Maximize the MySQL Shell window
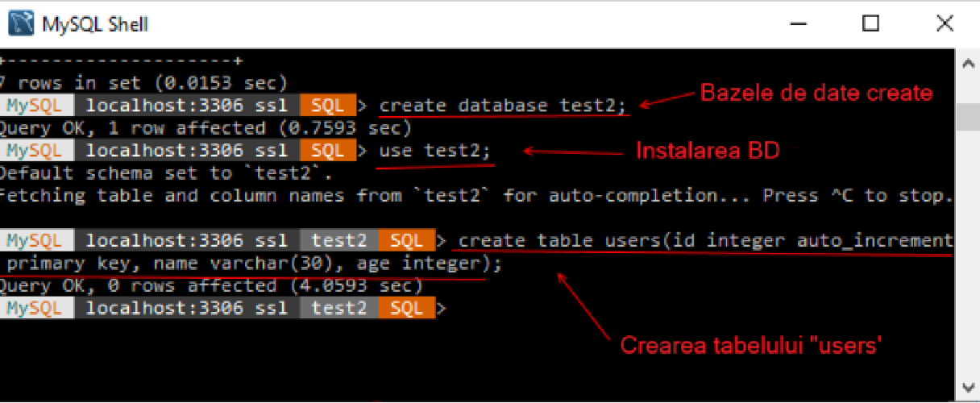Viewport: 980px width, 403px height. 870,24
